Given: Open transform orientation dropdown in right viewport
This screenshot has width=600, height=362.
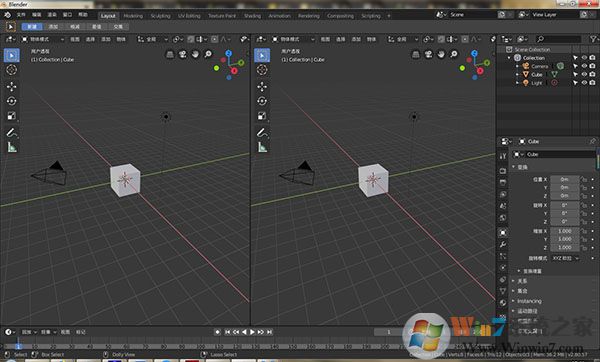Looking at the screenshot, I should (403, 39).
